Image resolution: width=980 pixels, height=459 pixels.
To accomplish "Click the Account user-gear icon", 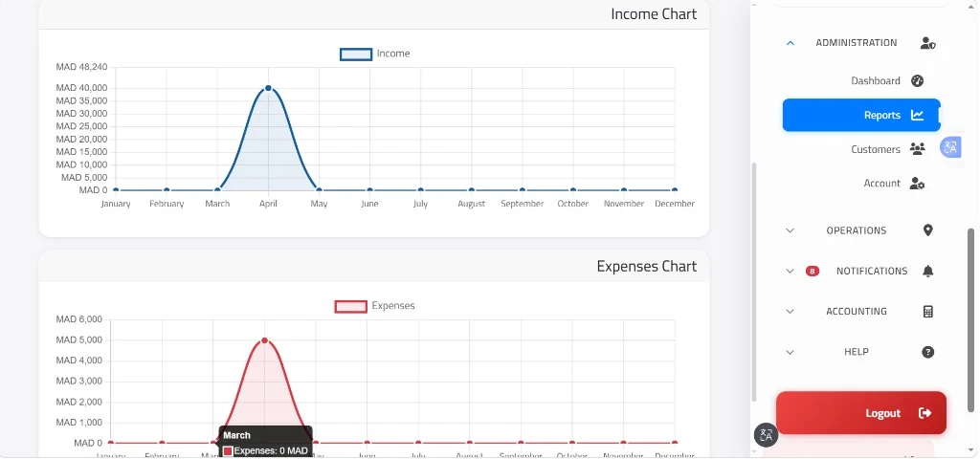I will [917, 184].
